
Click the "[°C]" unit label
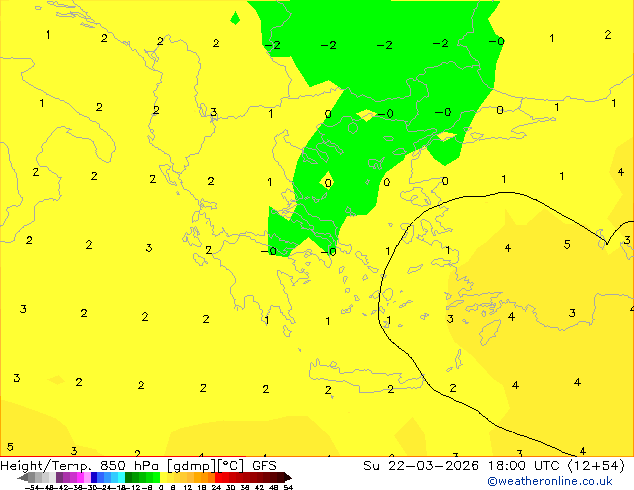coord(231,466)
